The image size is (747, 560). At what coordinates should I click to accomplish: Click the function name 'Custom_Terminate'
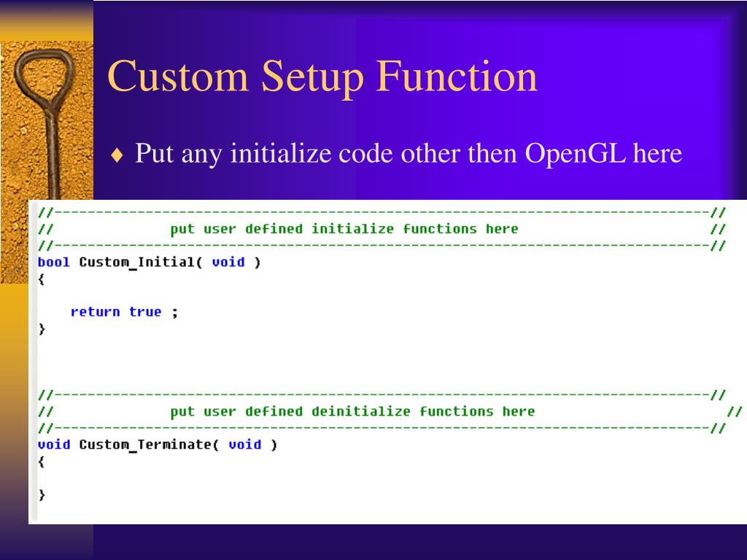click(x=146, y=445)
